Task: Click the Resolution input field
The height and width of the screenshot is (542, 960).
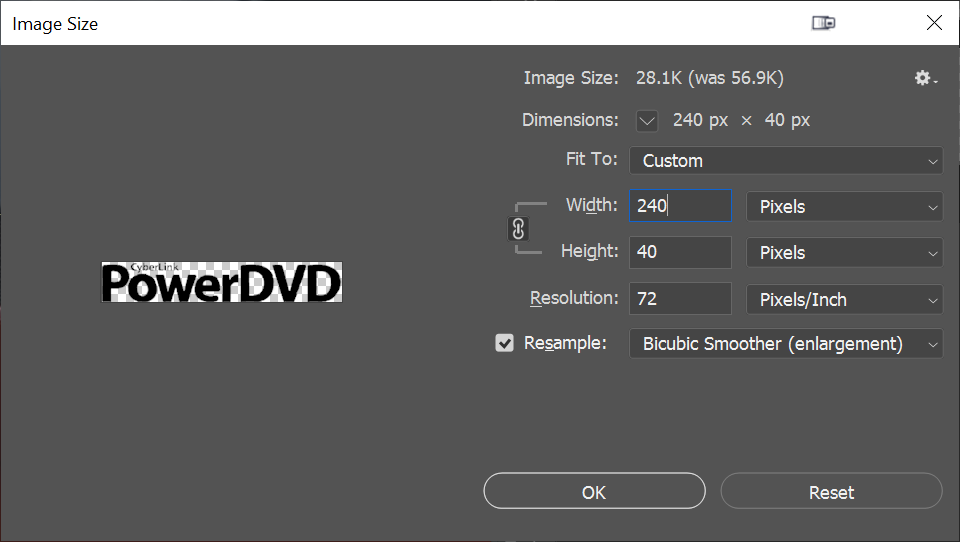Action: (680, 299)
